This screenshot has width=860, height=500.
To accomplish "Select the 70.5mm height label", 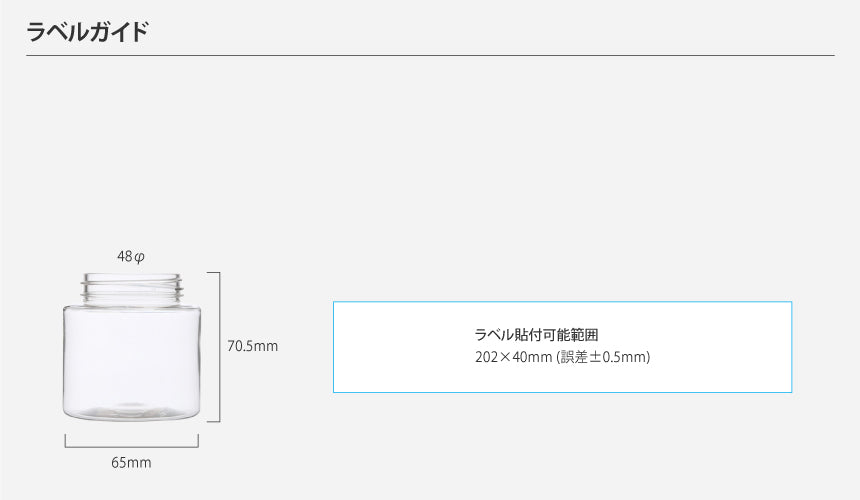I will click(252, 347).
